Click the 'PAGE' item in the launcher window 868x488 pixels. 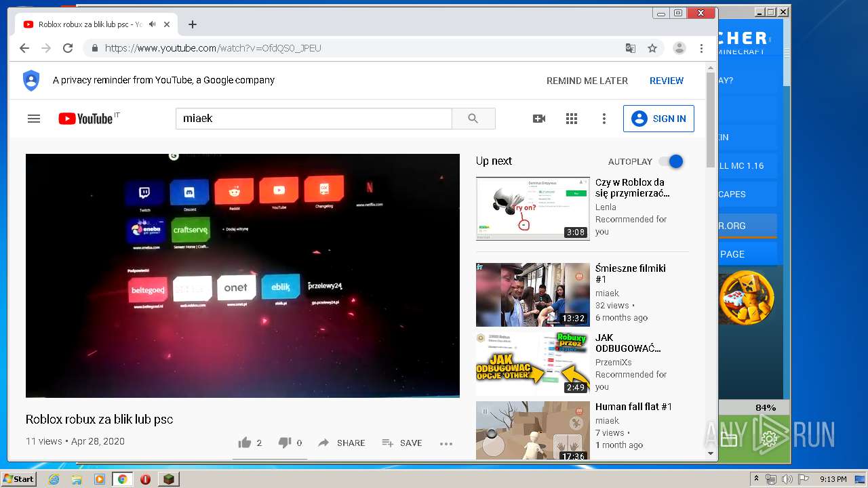747,254
